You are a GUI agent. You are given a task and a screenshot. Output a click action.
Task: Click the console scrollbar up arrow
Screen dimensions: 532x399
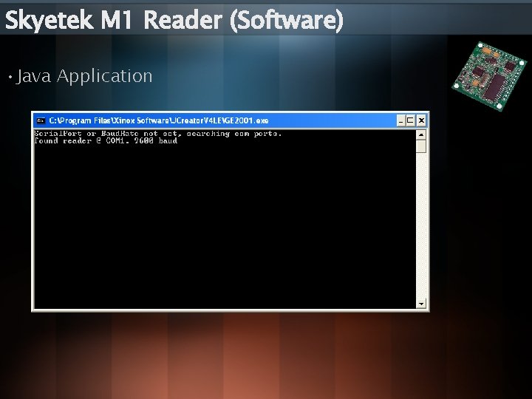[x=421, y=134]
